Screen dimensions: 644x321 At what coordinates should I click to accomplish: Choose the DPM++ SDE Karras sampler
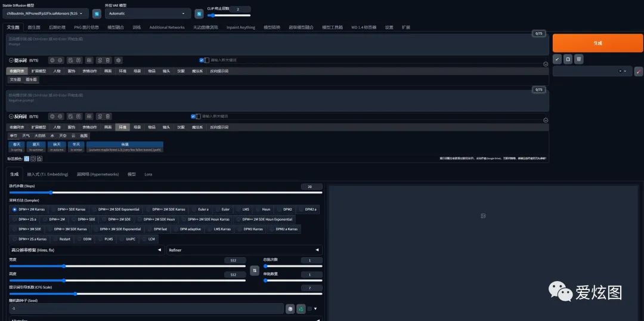(x=68, y=209)
